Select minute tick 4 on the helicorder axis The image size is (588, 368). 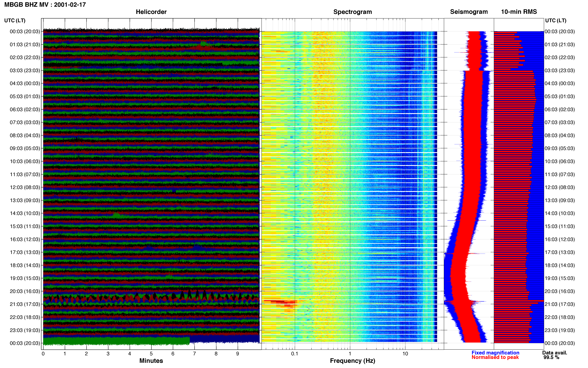click(130, 354)
